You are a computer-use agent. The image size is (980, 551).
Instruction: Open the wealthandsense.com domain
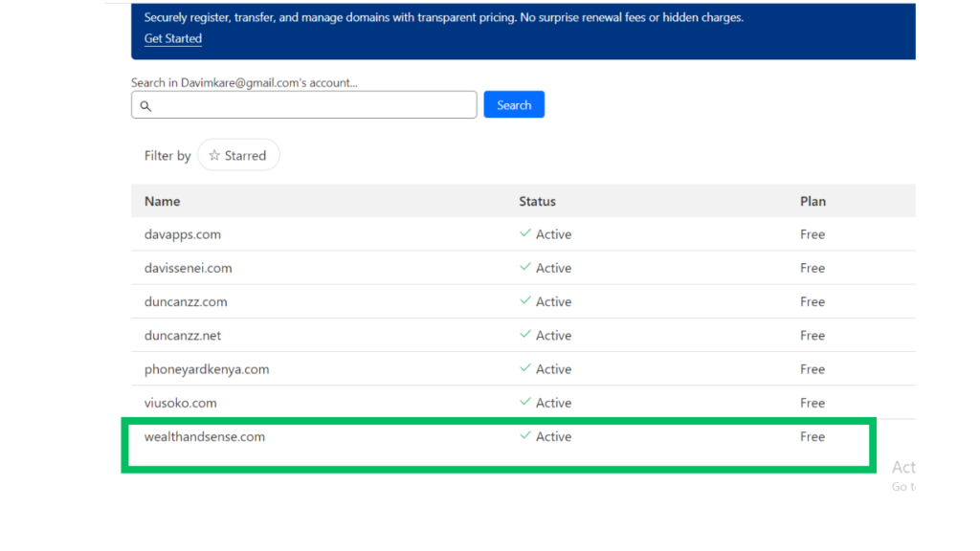[205, 436]
